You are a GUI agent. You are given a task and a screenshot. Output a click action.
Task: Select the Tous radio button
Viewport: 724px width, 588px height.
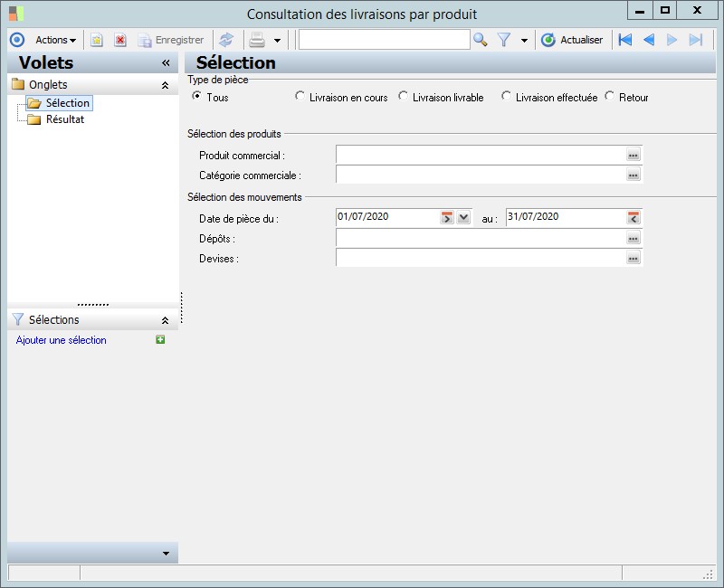[196, 96]
